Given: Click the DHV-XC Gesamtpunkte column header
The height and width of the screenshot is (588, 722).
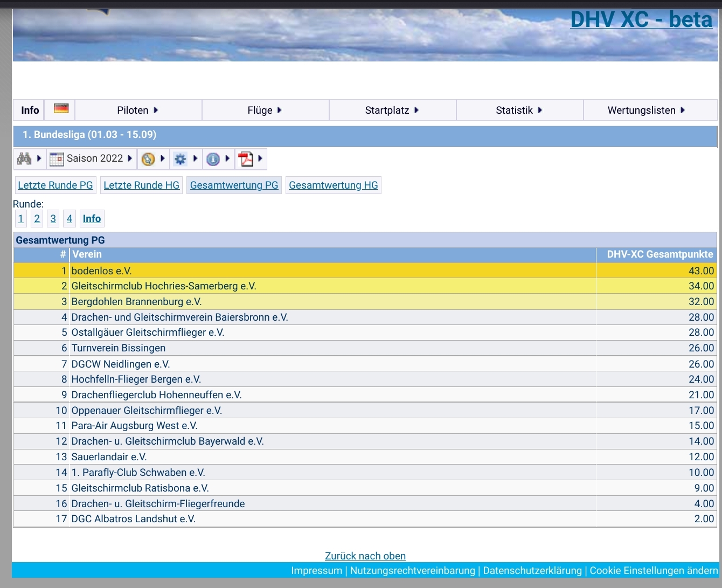Looking at the screenshot, I should pyautogui.click(x=657, y=254).
